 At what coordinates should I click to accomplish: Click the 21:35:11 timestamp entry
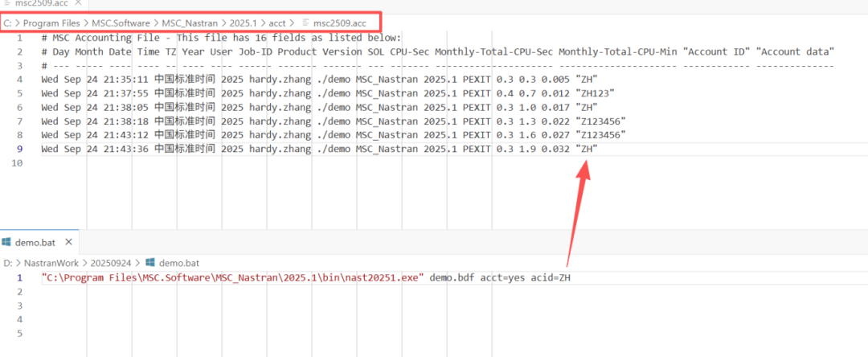point(125,80)
